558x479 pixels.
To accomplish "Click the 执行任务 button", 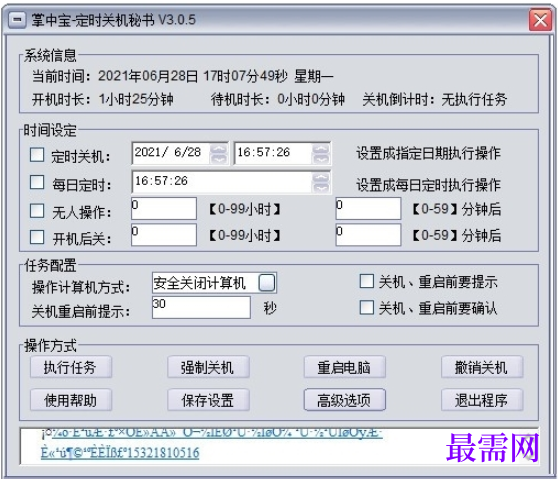I will [x=71, y=367].
